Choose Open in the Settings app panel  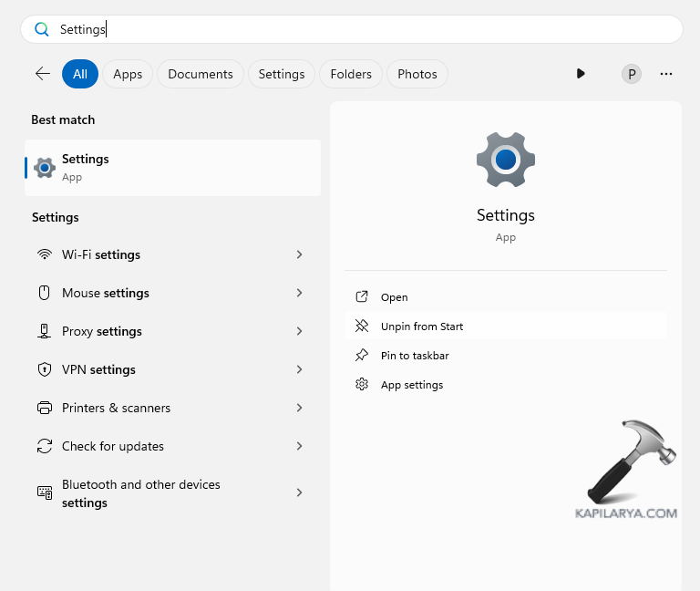click(x=394, y=297)
